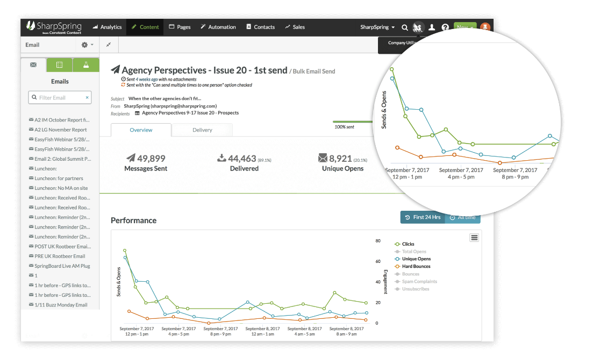This screenshot has width=600, height=364.
Task: Select the First 24 Hrs button
Action: [423, 217]
